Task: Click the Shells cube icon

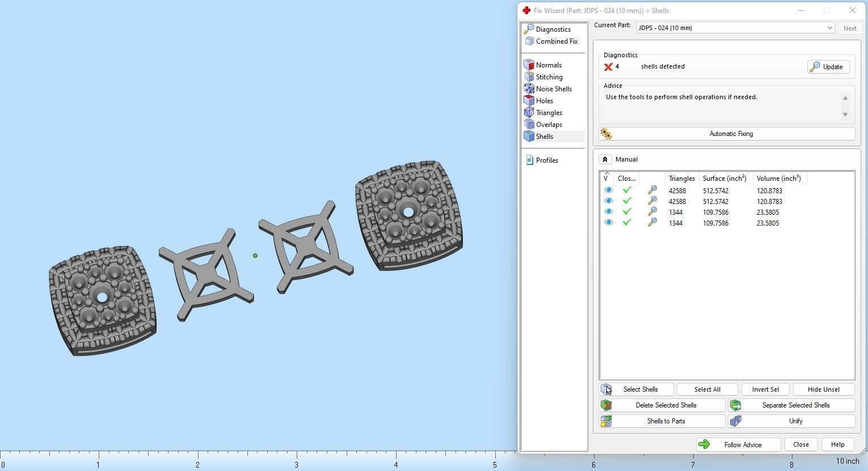Action: pos(529,137)
